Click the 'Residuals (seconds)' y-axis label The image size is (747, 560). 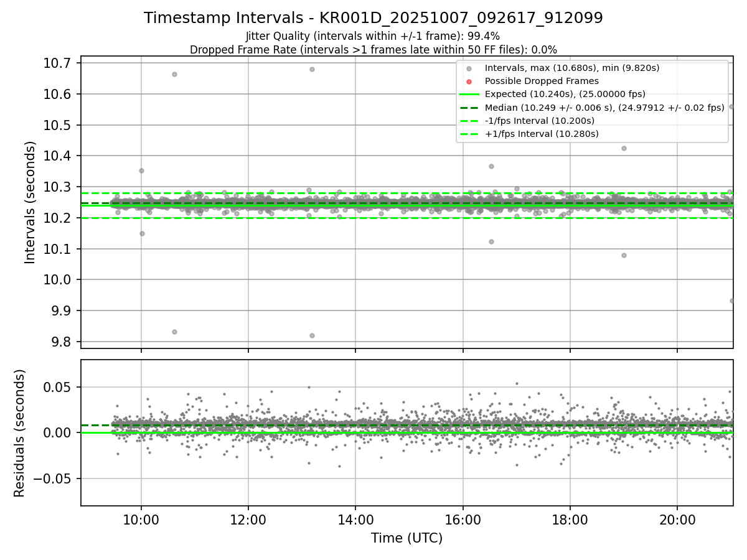click(20, 433)
